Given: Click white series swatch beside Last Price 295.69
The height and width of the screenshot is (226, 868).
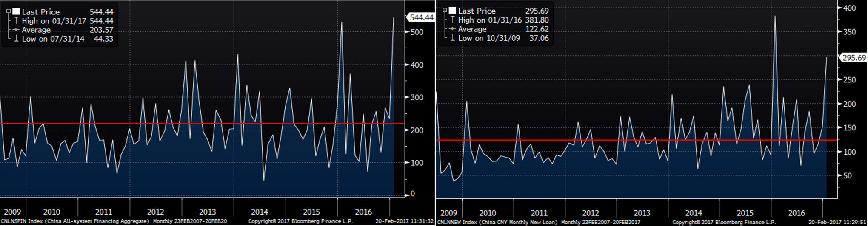Looking at the screenshot, I should click(452, 11).
